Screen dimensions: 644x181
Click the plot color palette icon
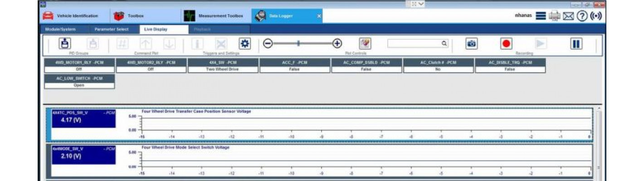click(365, 43)
